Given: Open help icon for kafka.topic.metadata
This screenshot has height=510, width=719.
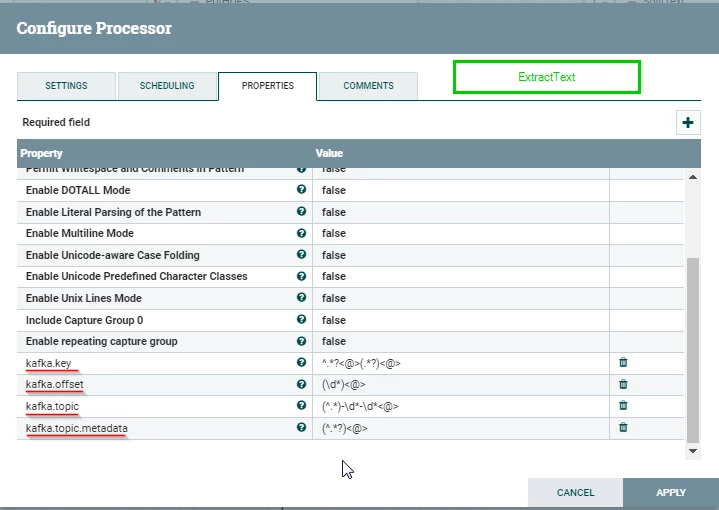Looking at the screenshot, I should coord(301,427).
